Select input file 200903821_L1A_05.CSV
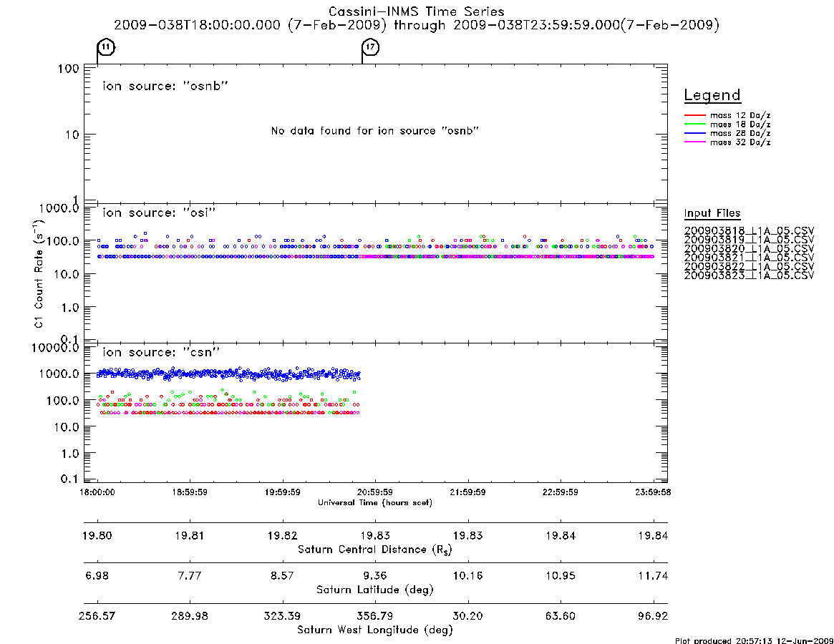The height and width of the screenshot is (644, 834). coord(749,258)
